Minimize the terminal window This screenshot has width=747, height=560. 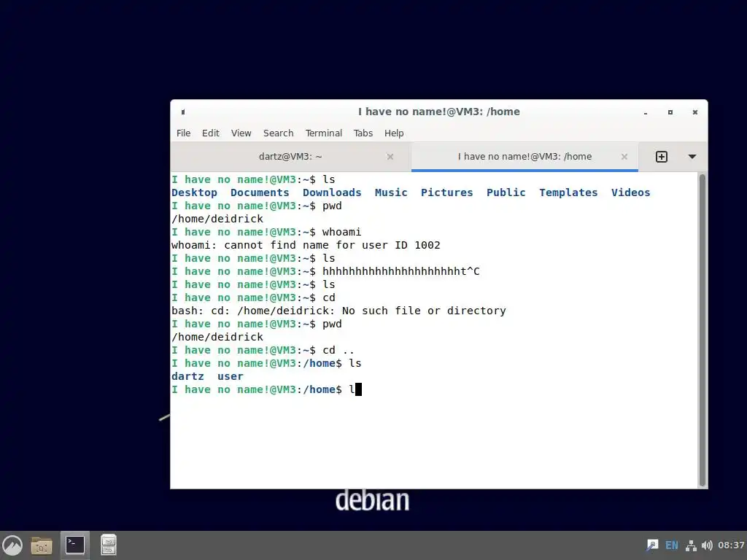click(x=646, y=112)
